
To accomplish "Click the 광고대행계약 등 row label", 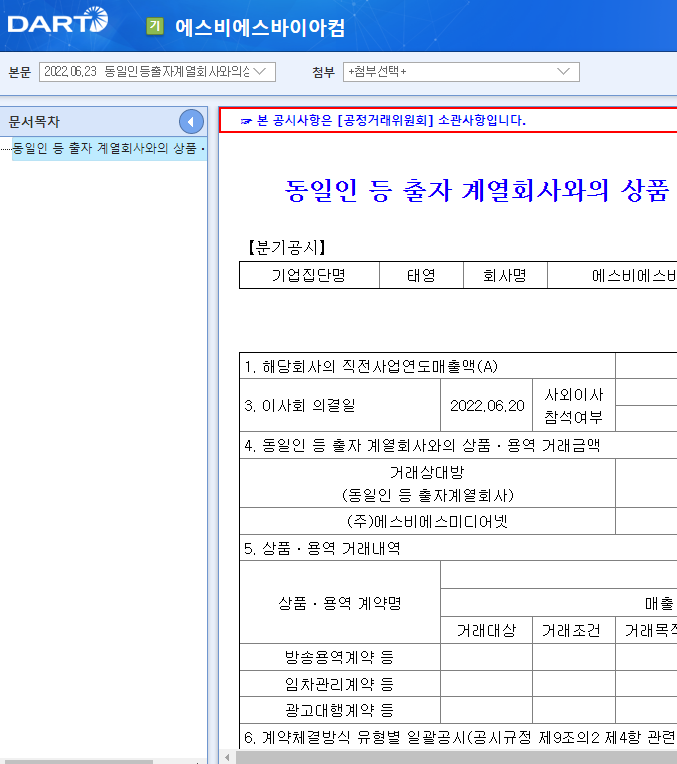I will coord(340,710).
